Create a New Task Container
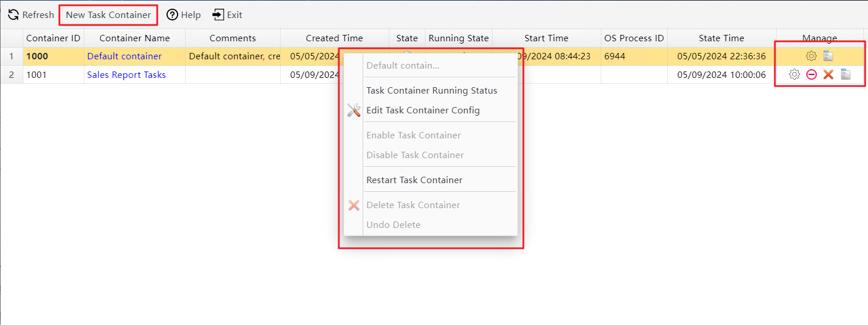868x325 pixels. pos(108,15)
